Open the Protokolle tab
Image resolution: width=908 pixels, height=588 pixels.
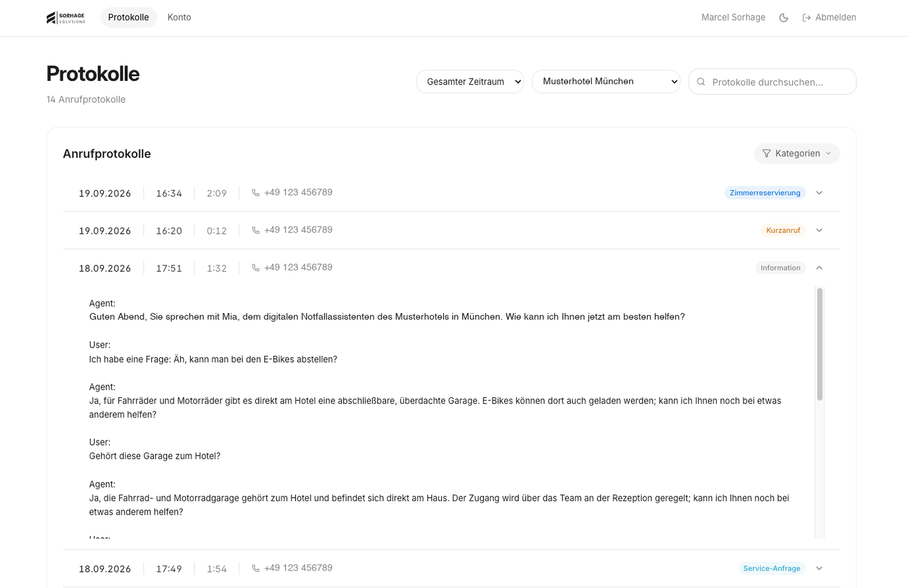pos(129,18)
